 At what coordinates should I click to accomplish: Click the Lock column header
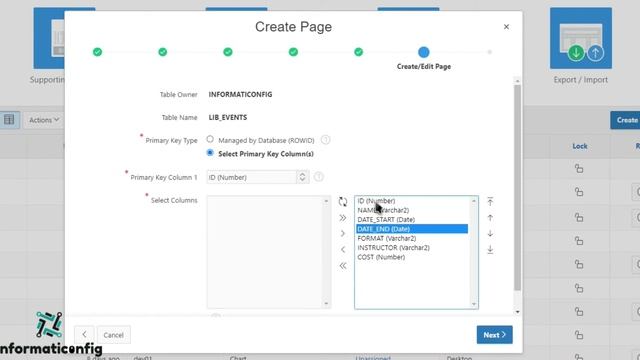(580, 146)
